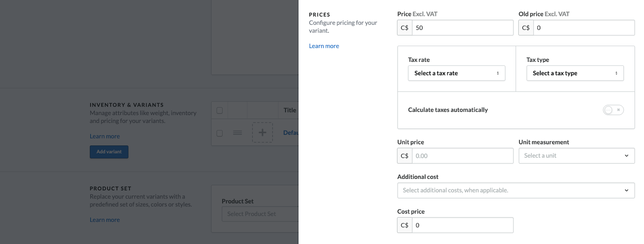Viewport: 644px width, 244px height.
Task: Open Learn more link under Inventory & Variants
Action: pyautogui.click(x=105, y=136)
